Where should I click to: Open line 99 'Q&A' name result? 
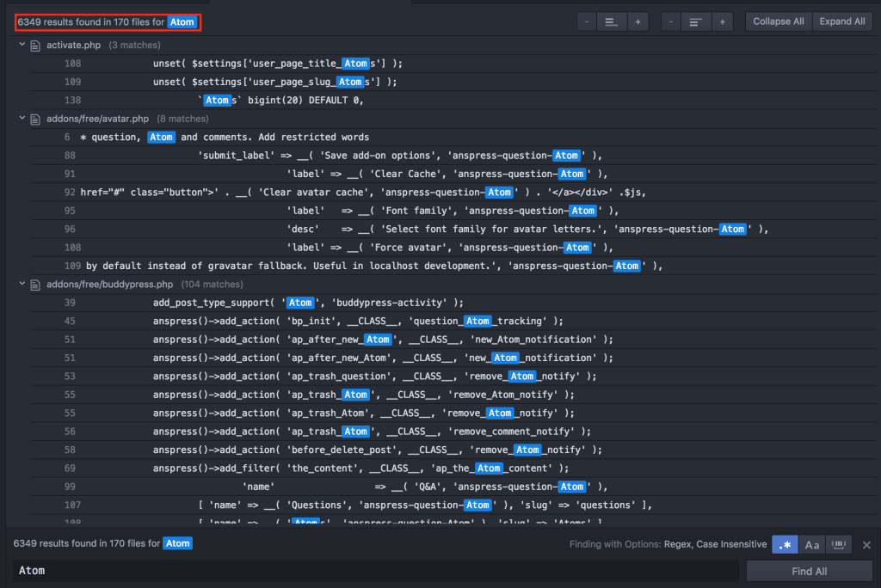tap(453, 487)
